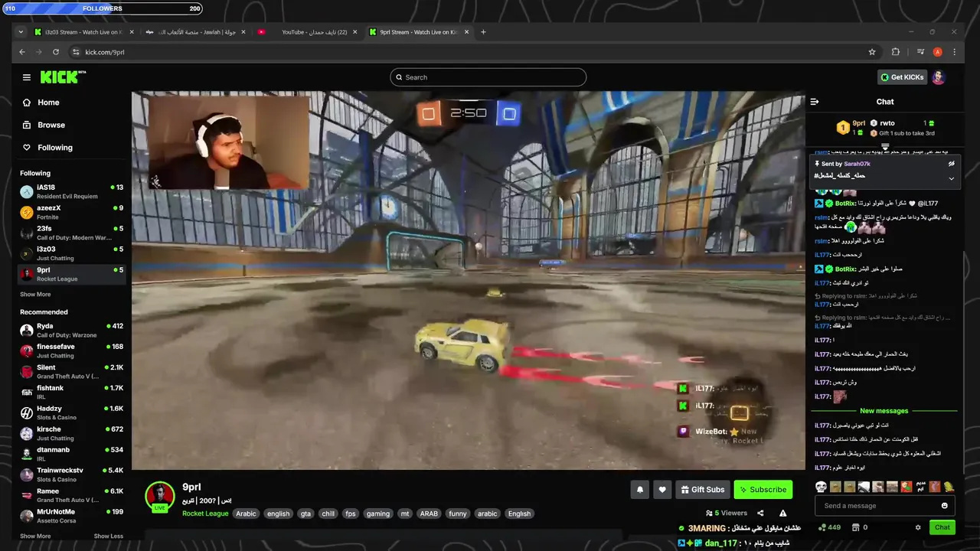Click the KICK logo
The width and height of the screenshot is (980, 551).
61,77
